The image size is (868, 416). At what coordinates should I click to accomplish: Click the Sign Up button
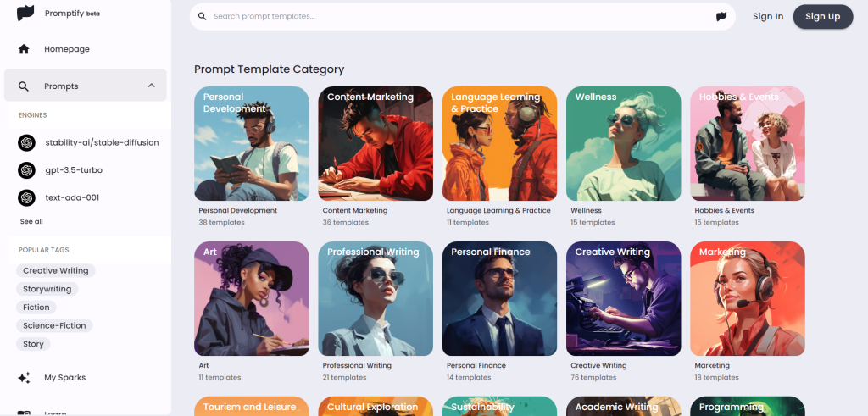point(822,17)
